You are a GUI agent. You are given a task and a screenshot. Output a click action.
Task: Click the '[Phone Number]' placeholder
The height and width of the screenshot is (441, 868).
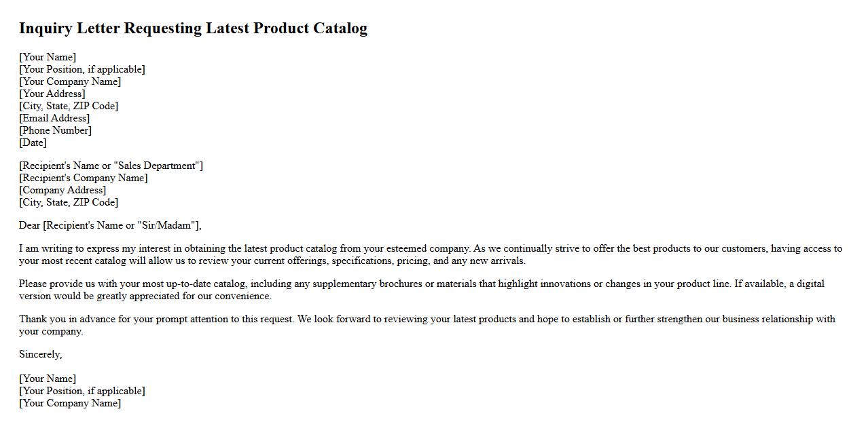55,130
